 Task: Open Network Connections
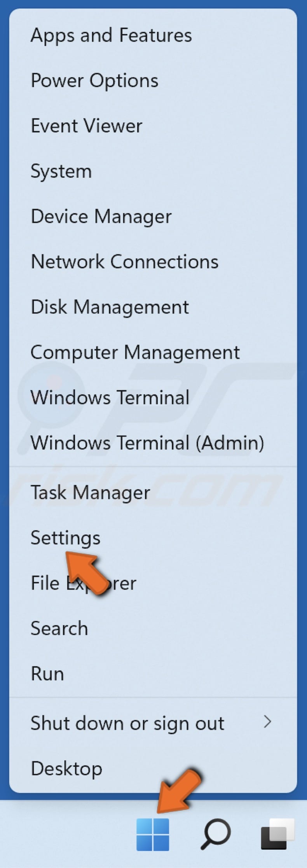[x=124, y=262]
